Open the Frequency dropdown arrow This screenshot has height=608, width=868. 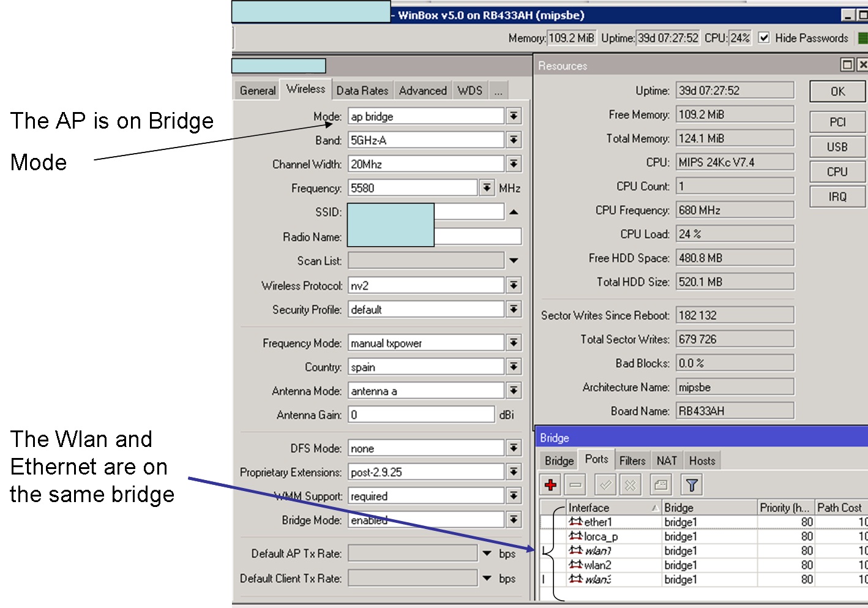[x=487, y=188]
